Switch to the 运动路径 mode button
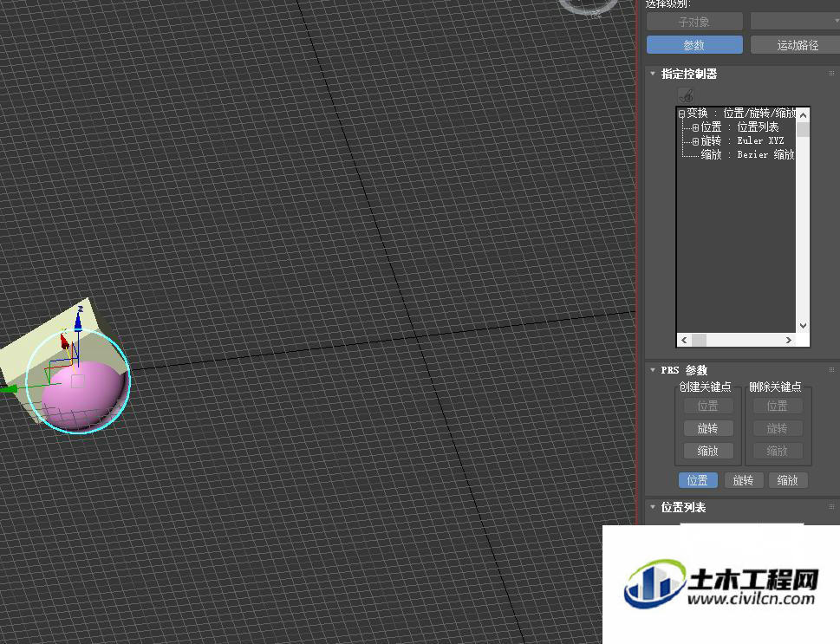 click(x=795, y=45)
